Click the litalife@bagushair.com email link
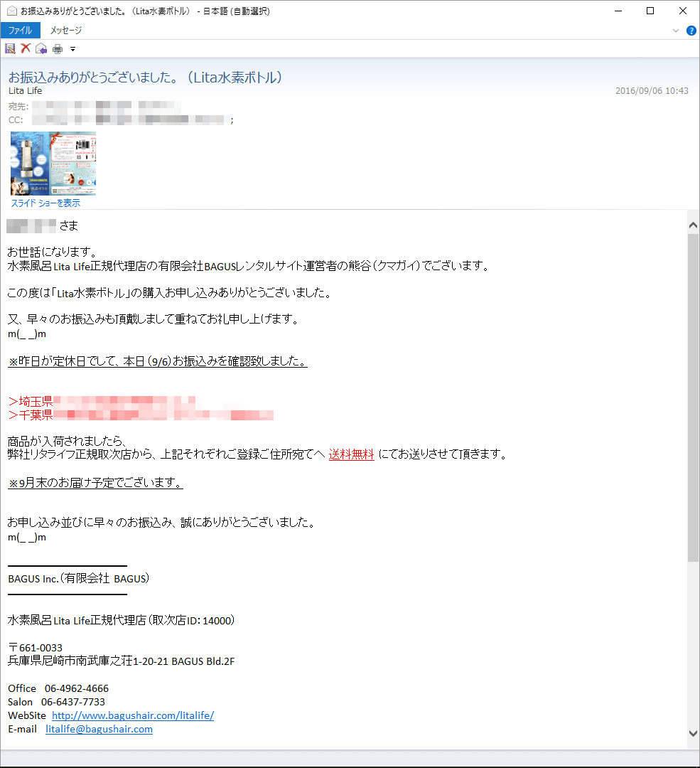700x768 pixels. tap(99, 730)
